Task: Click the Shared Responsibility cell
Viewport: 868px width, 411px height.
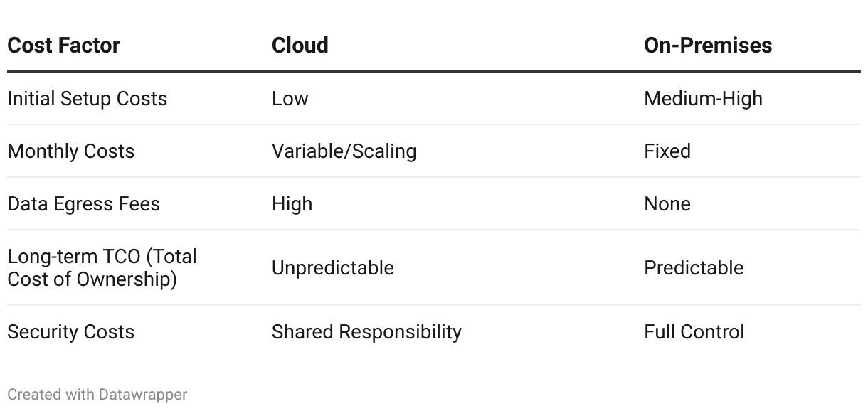Action: coord(366,331)
